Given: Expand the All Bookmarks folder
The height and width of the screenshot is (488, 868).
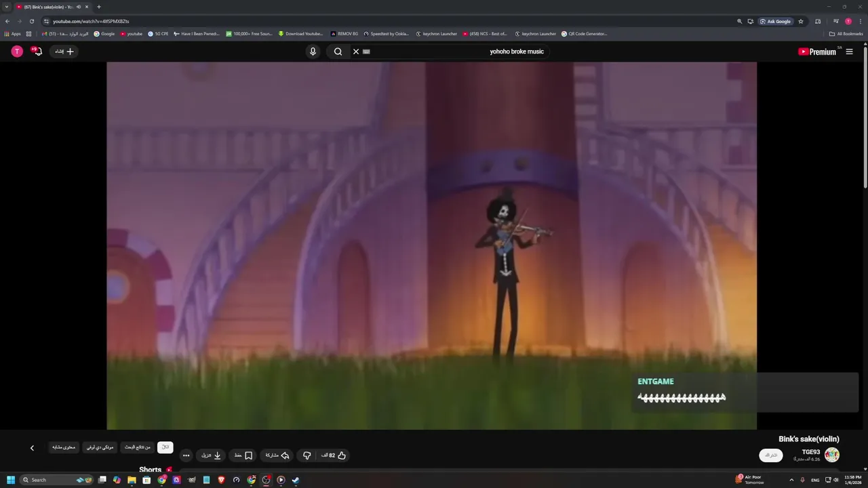Looking at the screenshot, I should (x=846, y=34).
